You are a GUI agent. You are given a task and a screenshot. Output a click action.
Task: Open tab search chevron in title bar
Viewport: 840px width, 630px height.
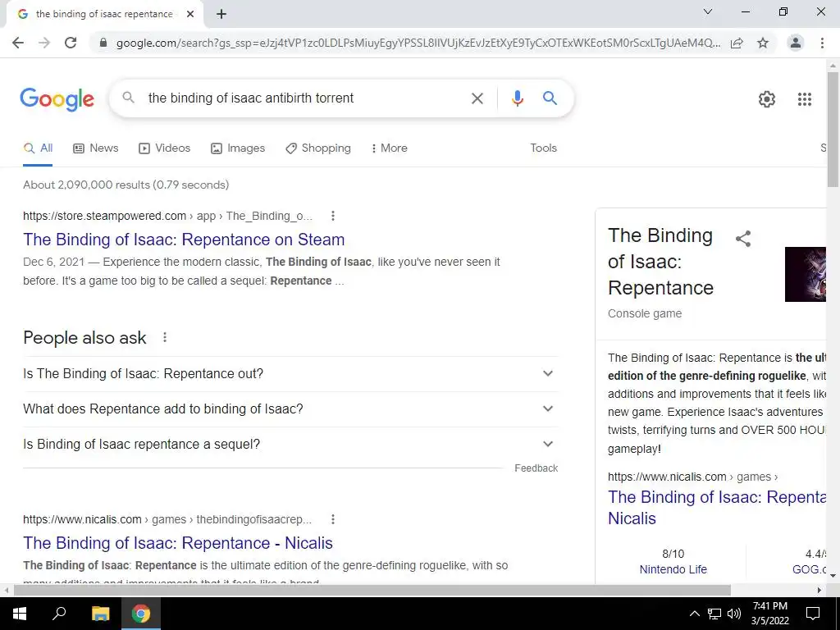coord(708,11)
